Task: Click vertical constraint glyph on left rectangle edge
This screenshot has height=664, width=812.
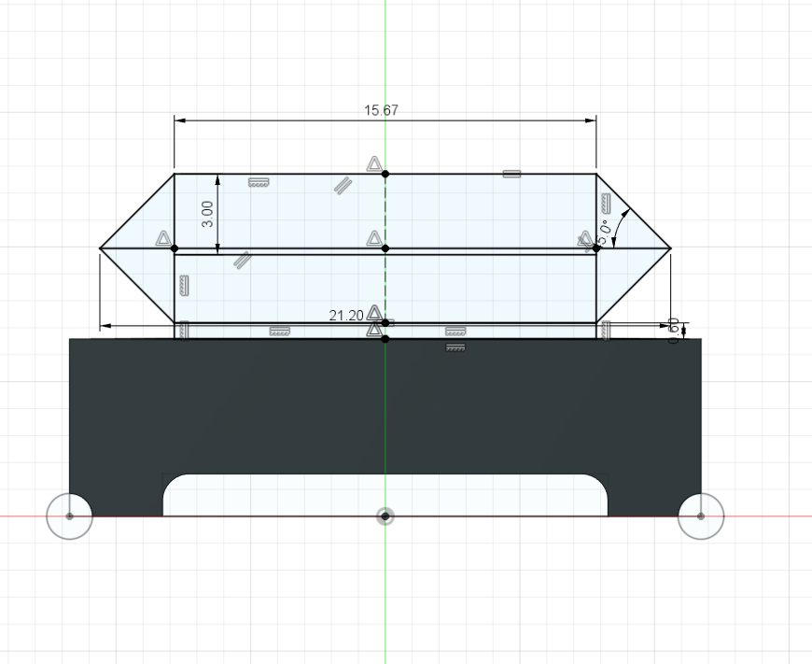Action: 184,286
